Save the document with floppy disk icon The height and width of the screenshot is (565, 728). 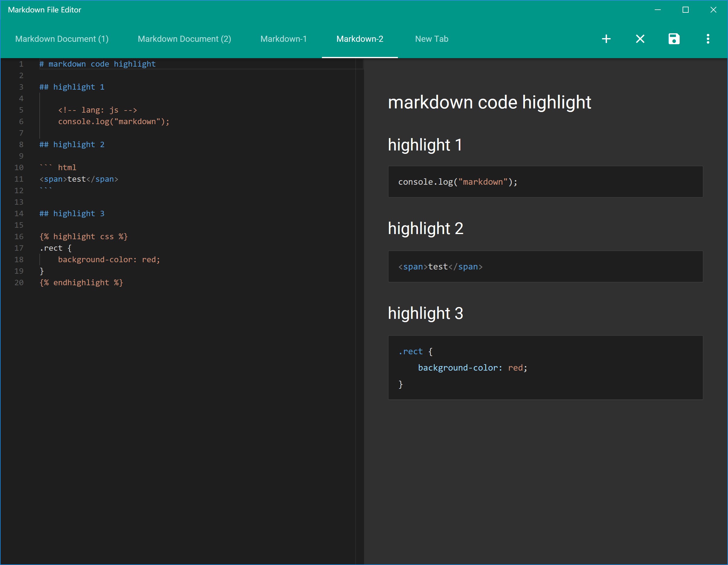point(674,39)
